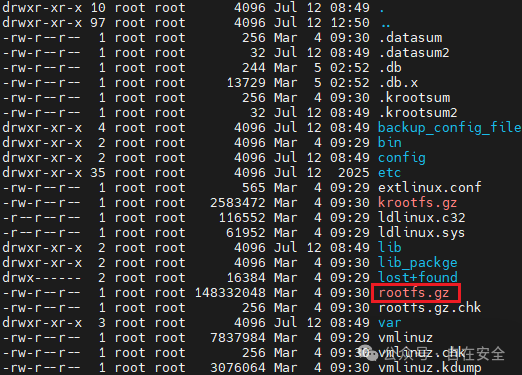This screenshot has width=522, height=375.
Task: Click the 565 size of extlinux.conf
Action: (254, 188)
